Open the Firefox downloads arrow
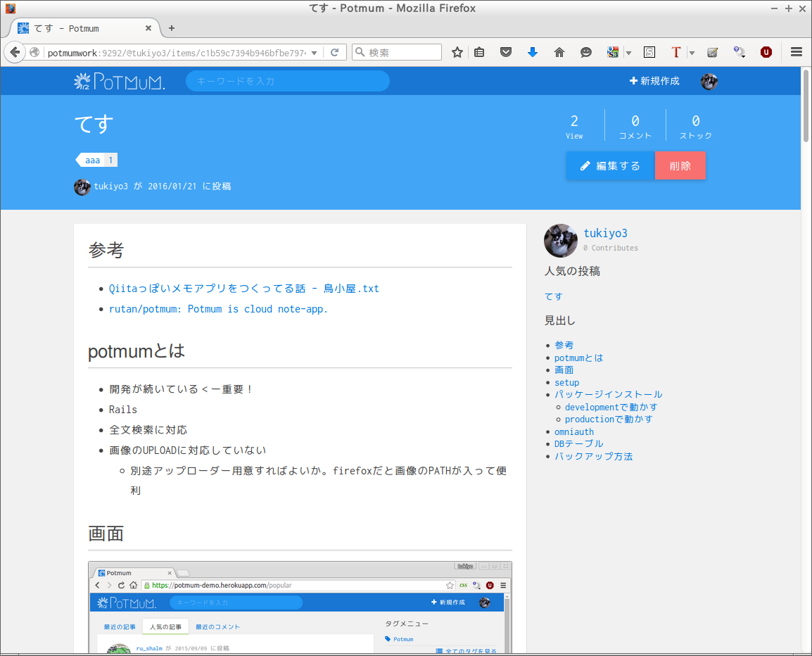Viewport: 812px width, 656px height. (x=533, y=52)
